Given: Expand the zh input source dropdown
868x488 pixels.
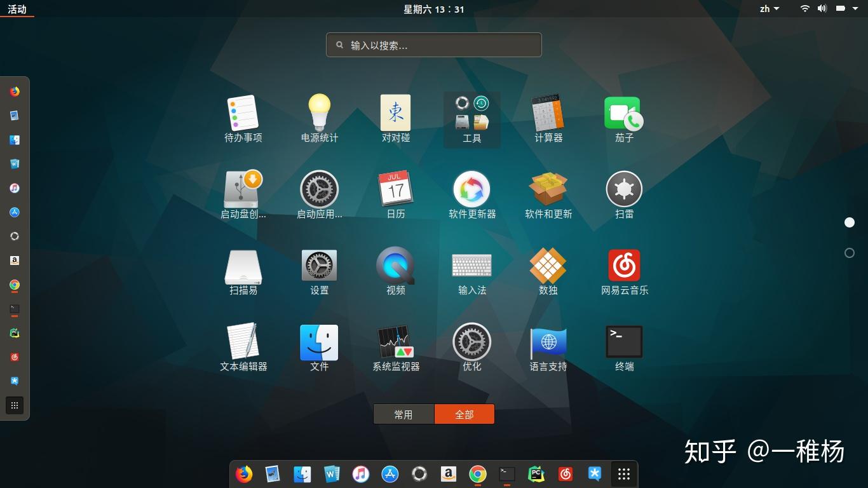Looking at the screenshot, I should pyautogui.click(x=770, y=9).
